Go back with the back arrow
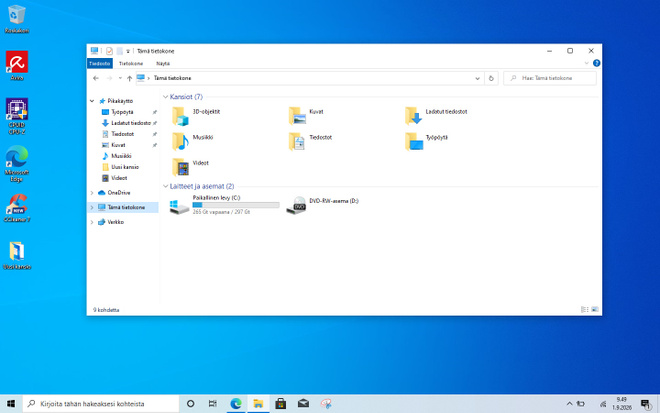The image size is (660, 413). [x=96, y=78]
